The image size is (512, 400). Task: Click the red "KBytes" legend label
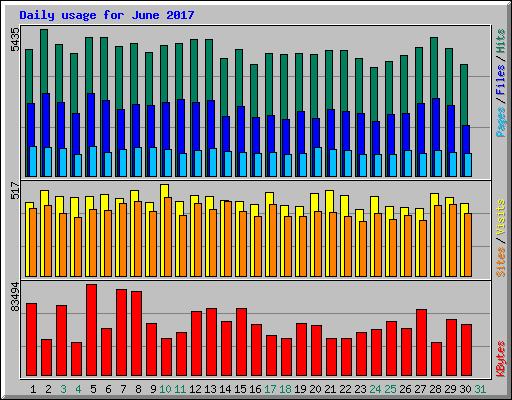tap(500, 359)
